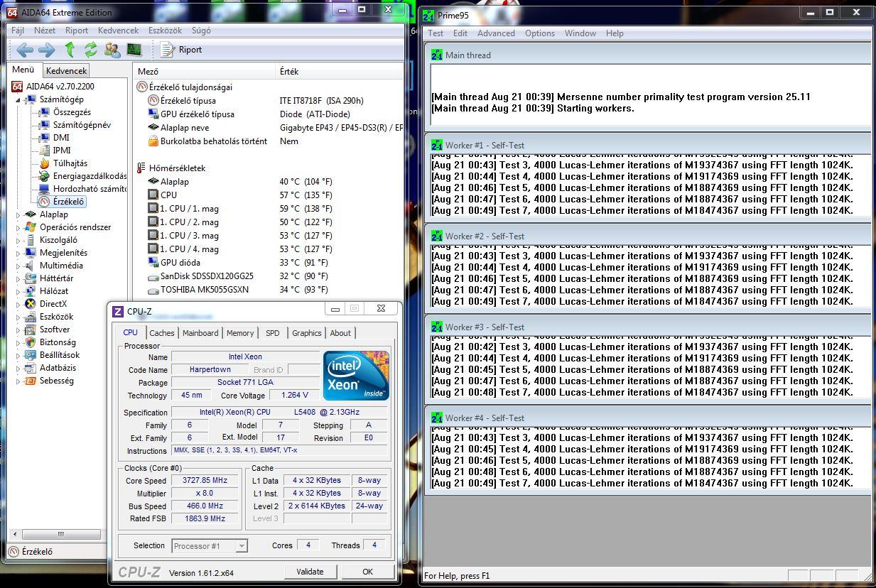
Task: Open the About tab in CPU-Z
Action: tap(340, 333)
